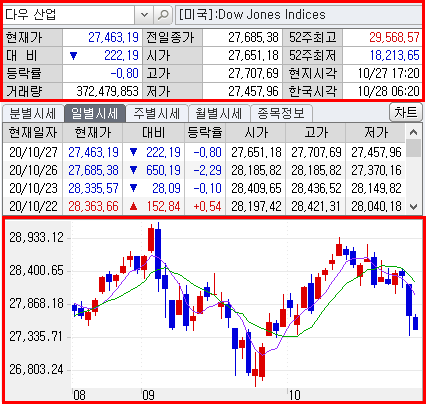Click the 차트 button
Viewport: 426px width, 404px height.
click(x=406, y=112)
